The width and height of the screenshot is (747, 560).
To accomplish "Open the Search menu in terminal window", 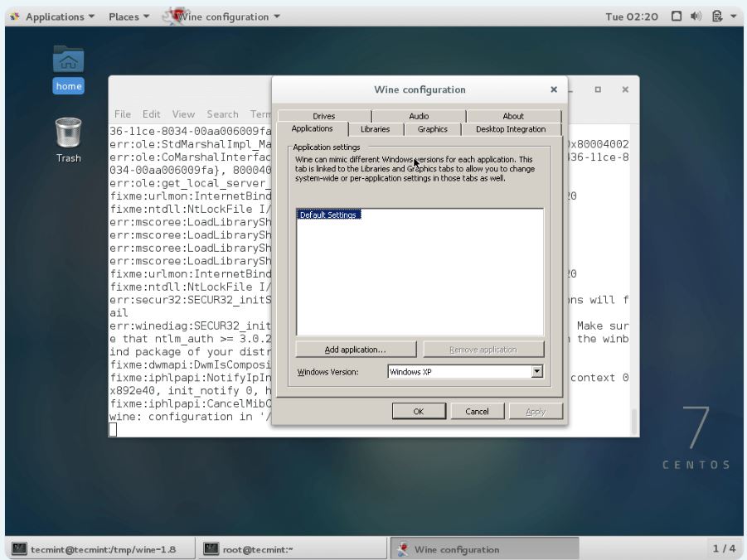I will point(222,114).
